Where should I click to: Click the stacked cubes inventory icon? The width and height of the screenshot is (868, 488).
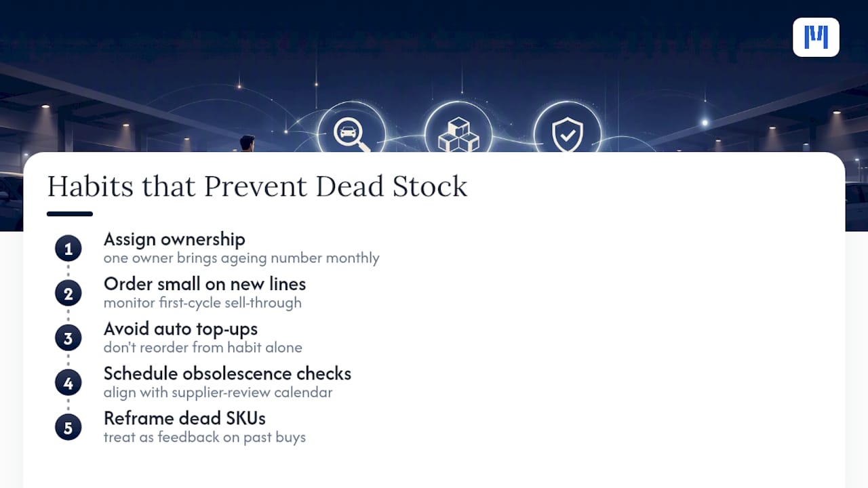click(458, 134)
